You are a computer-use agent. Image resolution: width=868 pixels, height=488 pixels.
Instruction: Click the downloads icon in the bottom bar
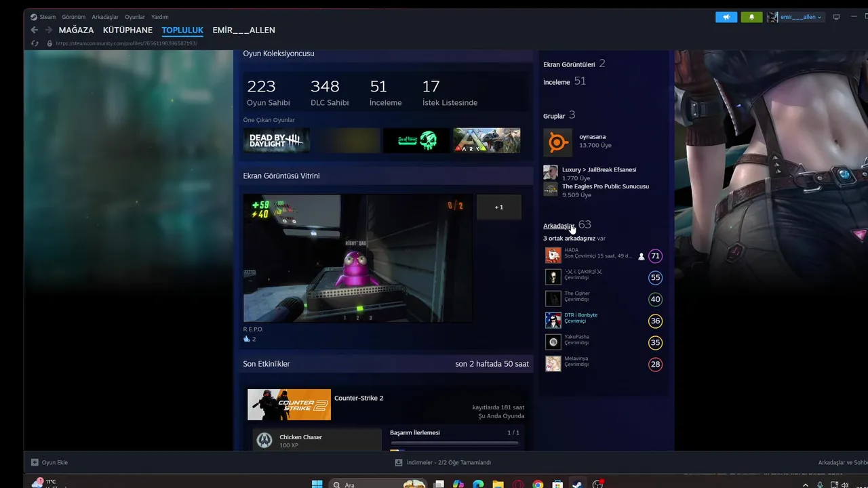(399, 462)
